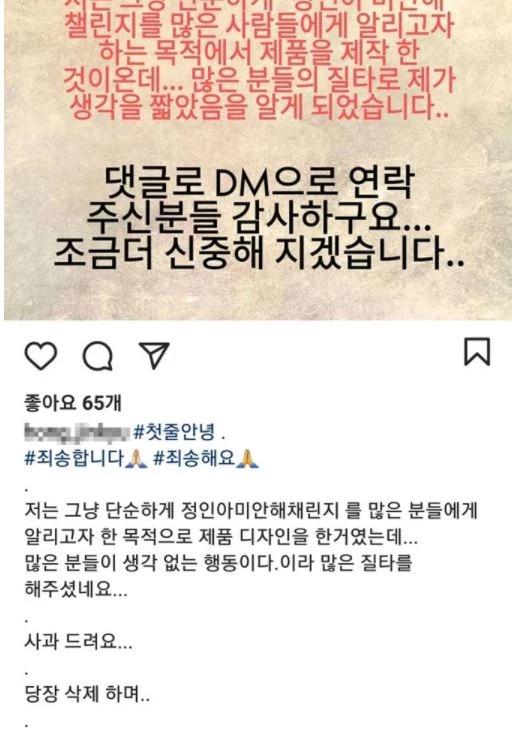The width and height of the screenshot is (512, 734).
Task: Open comments via the speech bubble icon
Action: coord(98,356)
